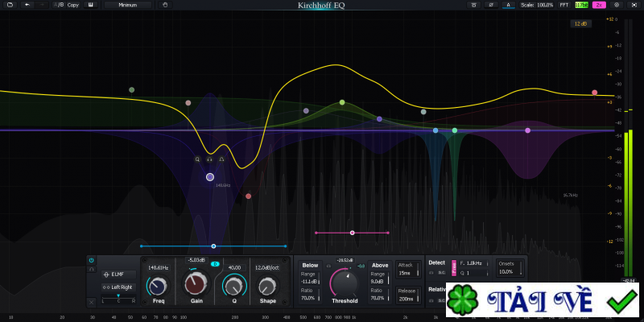
Task: Toggle the FFT spectrum display
Action: click(x=563, y=5)
